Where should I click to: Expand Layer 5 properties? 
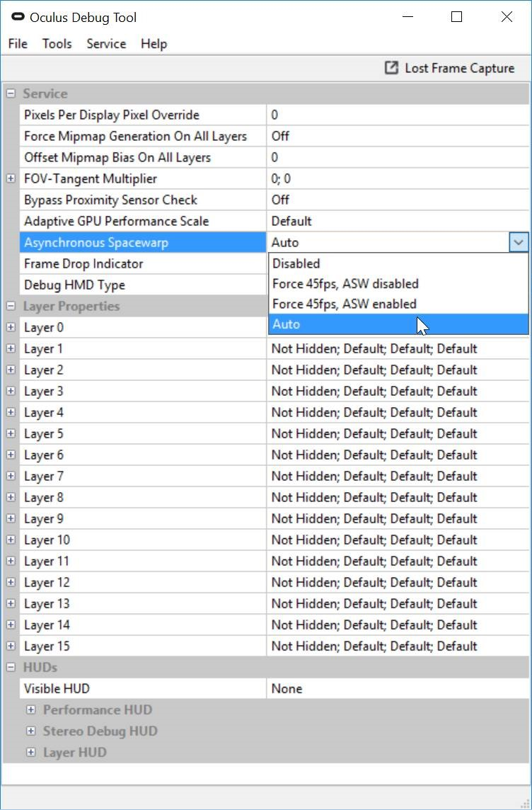click(x=11, y=433)
